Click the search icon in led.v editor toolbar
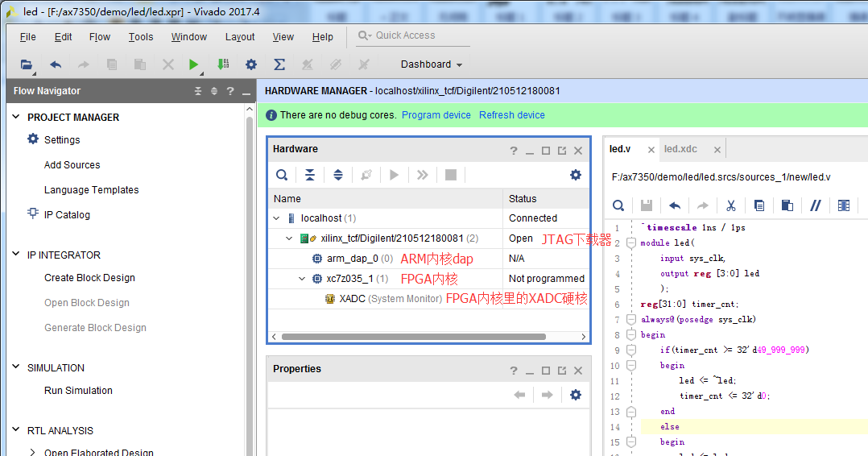Viewport: 868px width, 456px height. [x=618, y=205]
